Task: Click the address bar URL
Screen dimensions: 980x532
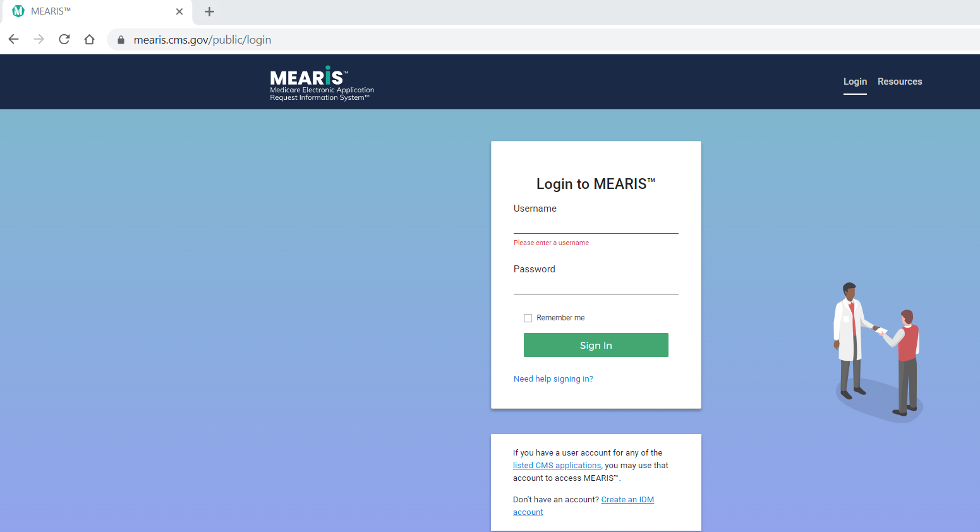Action: (x=202, y=40)
